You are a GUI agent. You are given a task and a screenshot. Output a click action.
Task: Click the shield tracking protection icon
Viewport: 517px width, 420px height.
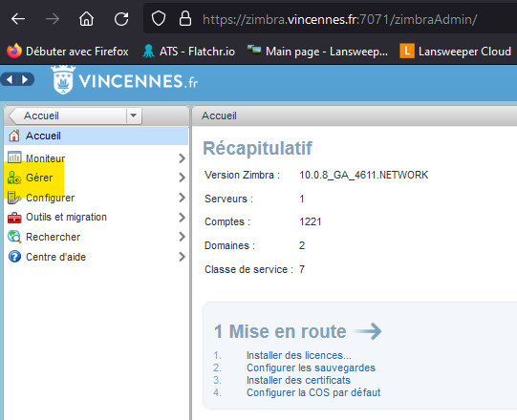point(159,19)
